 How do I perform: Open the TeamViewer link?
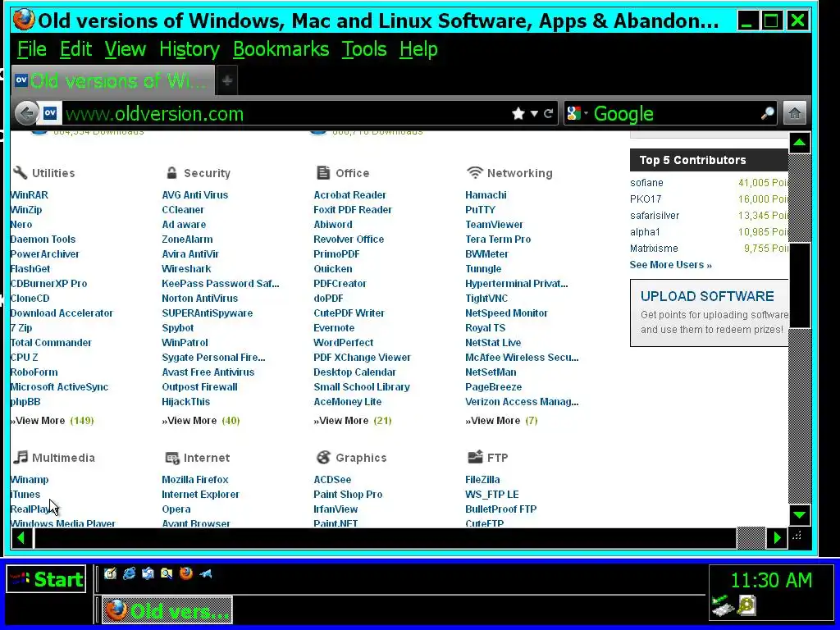coord(494,225)
